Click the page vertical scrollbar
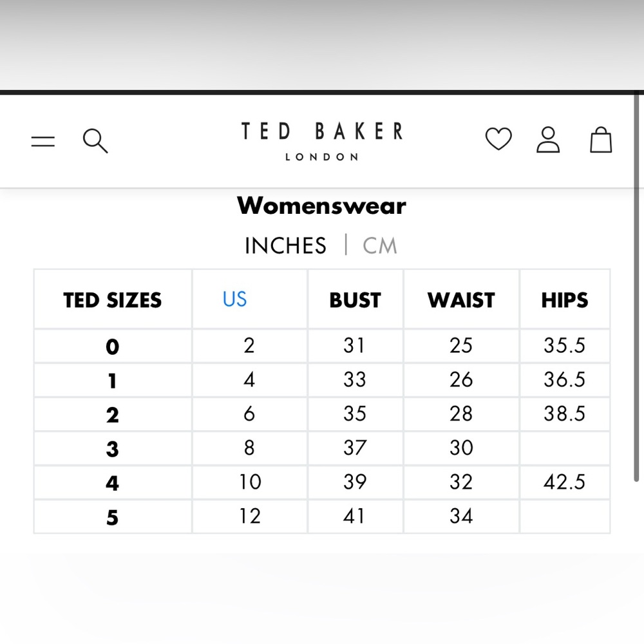644x644 pixels. coord(636,287)
